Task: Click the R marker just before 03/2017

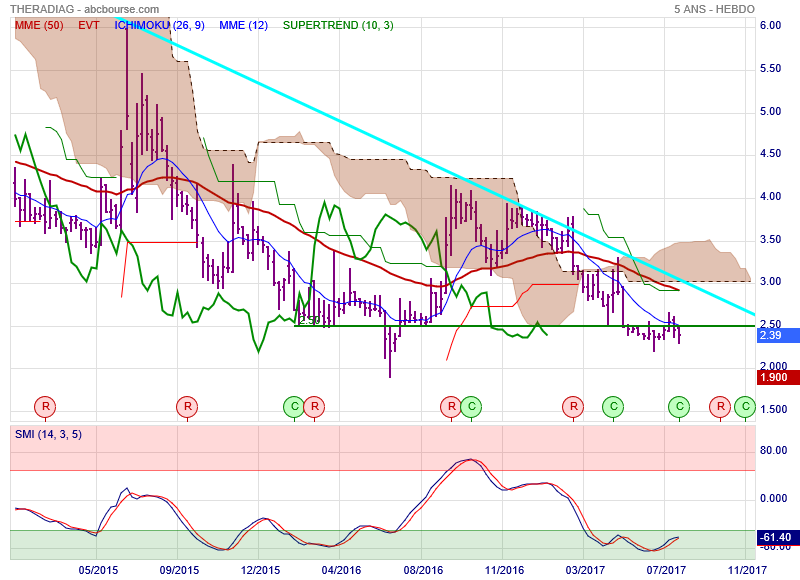Action: click(573, 406)
